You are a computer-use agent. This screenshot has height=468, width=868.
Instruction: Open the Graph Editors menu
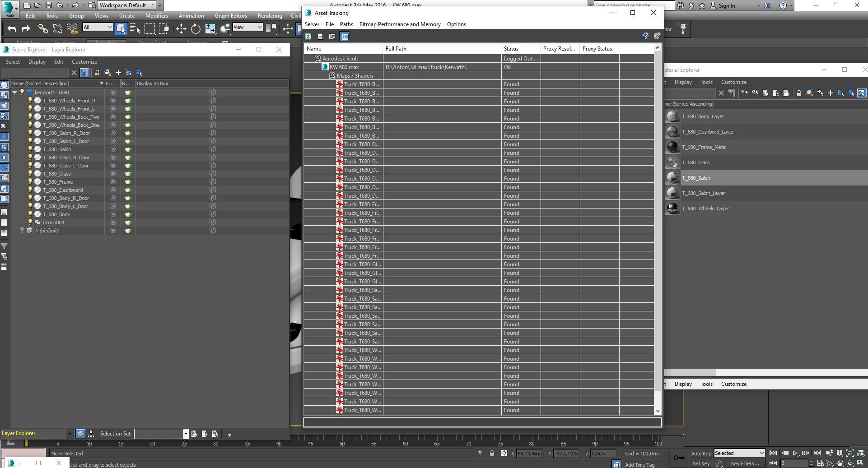[x=231, y=16]
